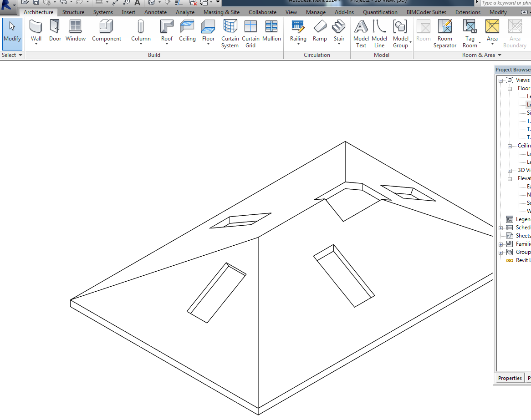
Task: Open the Collaborate ribbon tab
Action: (x=262, y=12)
